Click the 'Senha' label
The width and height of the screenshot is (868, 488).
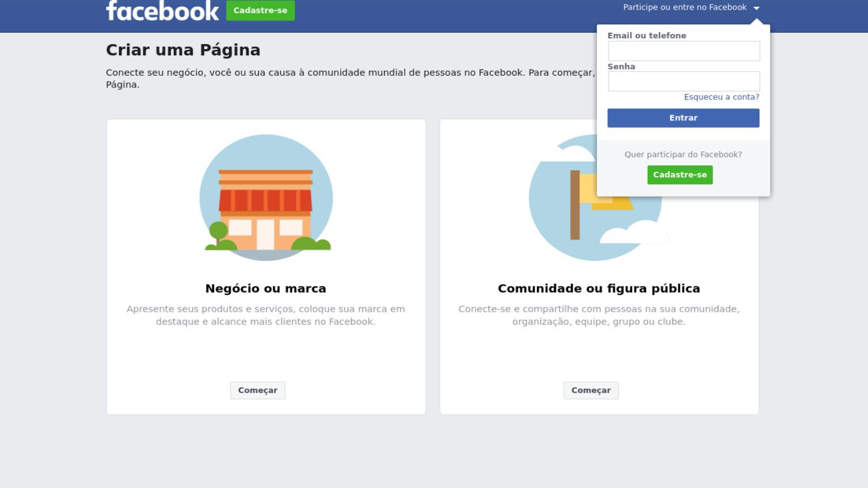pos(621,67)
